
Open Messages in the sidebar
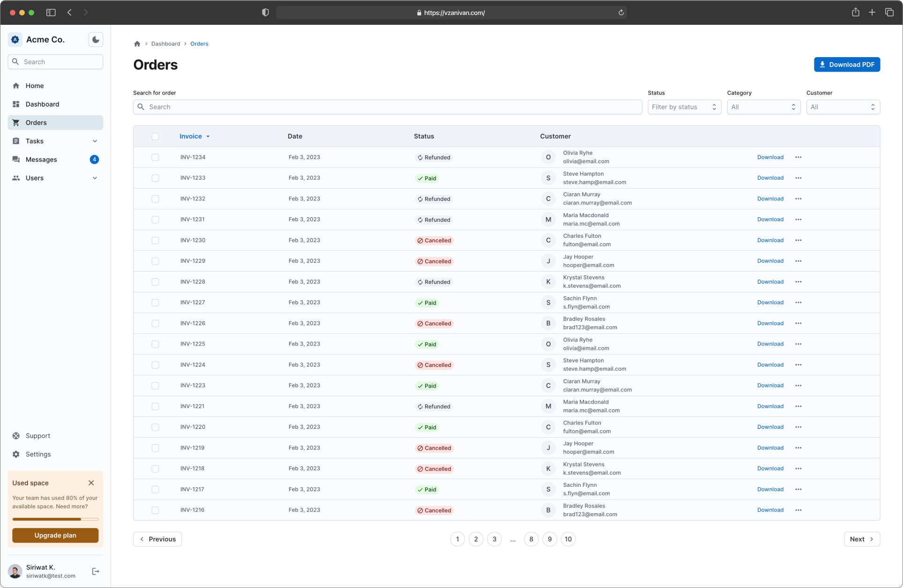[55, 160]
